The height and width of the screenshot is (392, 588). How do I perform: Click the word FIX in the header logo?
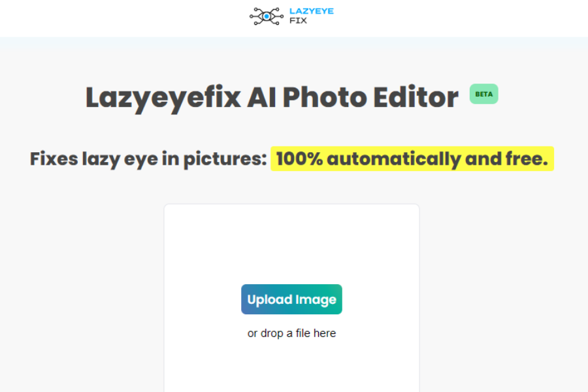tap(298, 21)
